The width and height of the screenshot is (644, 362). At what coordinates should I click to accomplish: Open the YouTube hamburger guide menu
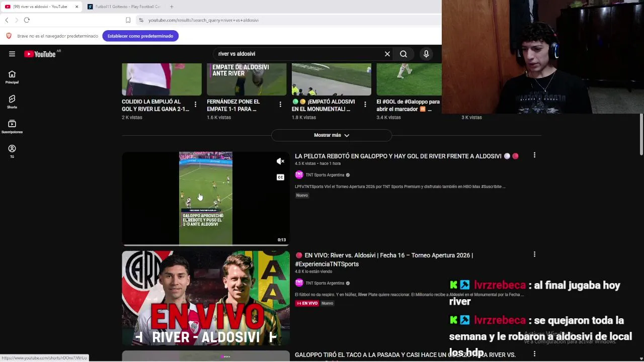[x=12, y=54]
